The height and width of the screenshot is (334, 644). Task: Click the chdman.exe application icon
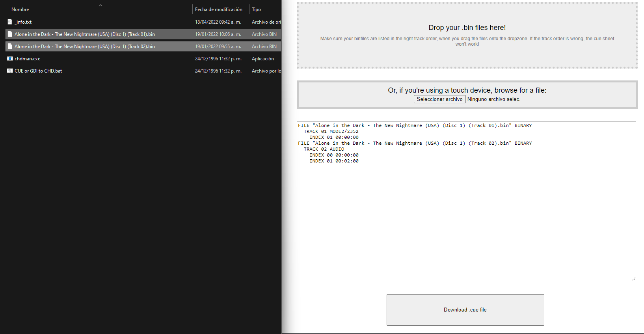point(10,59)
